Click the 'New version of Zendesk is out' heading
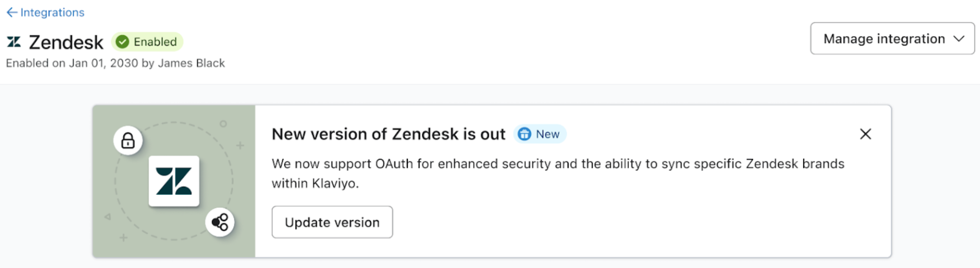Viewport: 980px width, 268px height. (388, 134)
